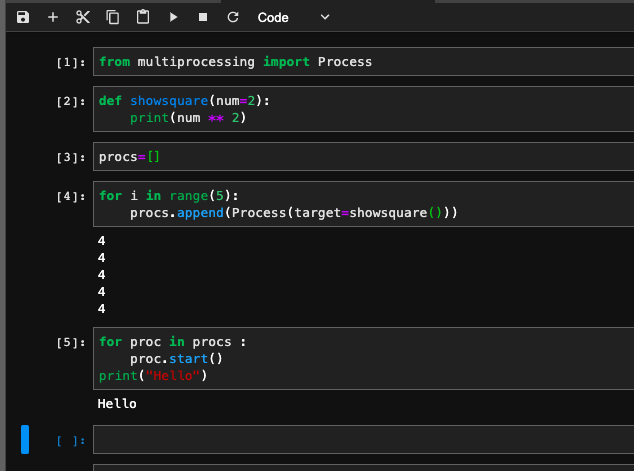Image resolution: width=634 pixels, height=471 pixels.
Task: Click the [5]: execution prompt
Action: coord(71,342)
